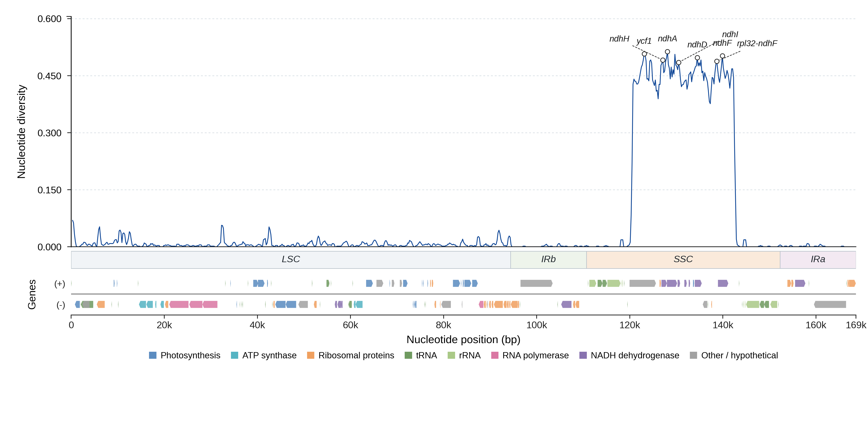This screenshot has height=422, width=868.
Task: Click the ATP synthase legend swatch
Action: click(x=235, y=355)
